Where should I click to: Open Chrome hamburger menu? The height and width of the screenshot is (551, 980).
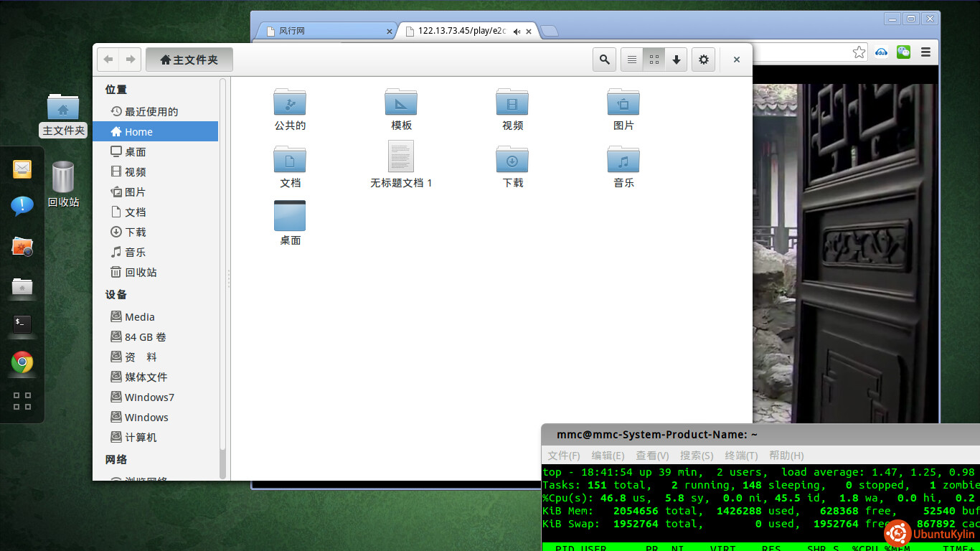tap(925, 52)
